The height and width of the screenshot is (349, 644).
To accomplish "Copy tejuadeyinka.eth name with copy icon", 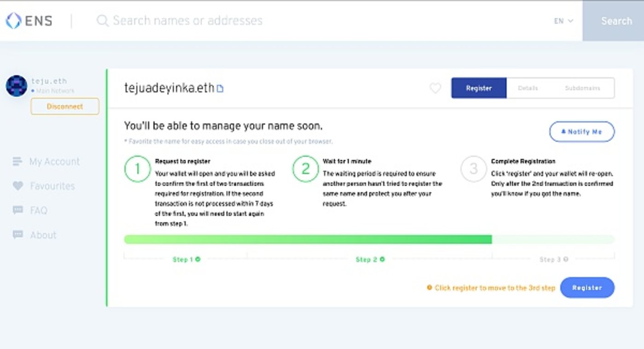I will tap(220, 88).
